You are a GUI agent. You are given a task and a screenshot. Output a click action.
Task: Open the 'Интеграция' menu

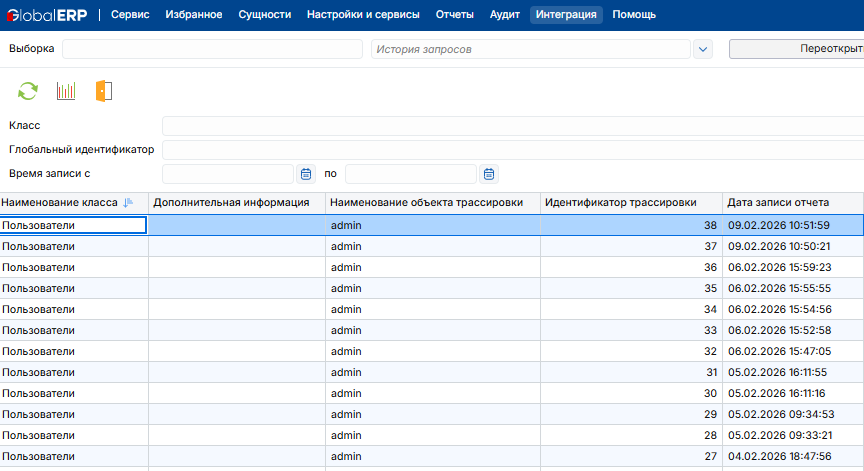(x=566, y=15)
